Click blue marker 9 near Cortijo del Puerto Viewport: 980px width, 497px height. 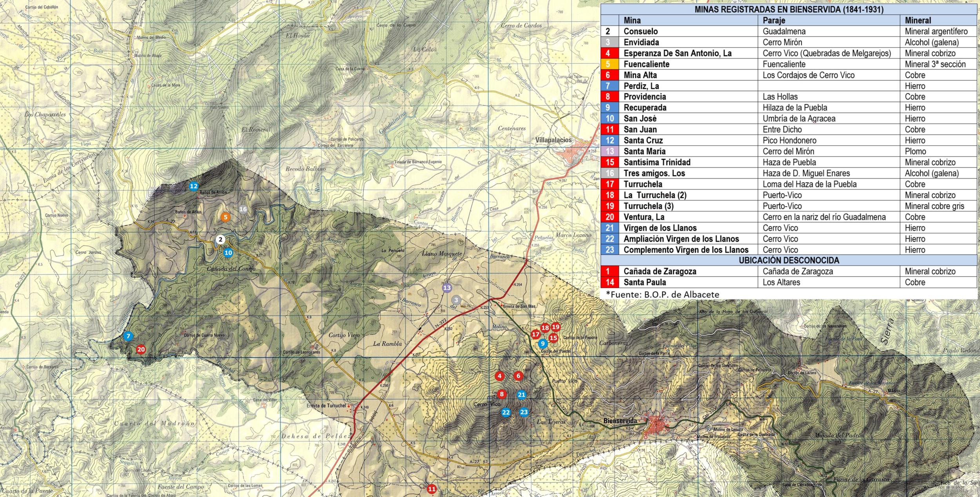click(x=543, y=344)
